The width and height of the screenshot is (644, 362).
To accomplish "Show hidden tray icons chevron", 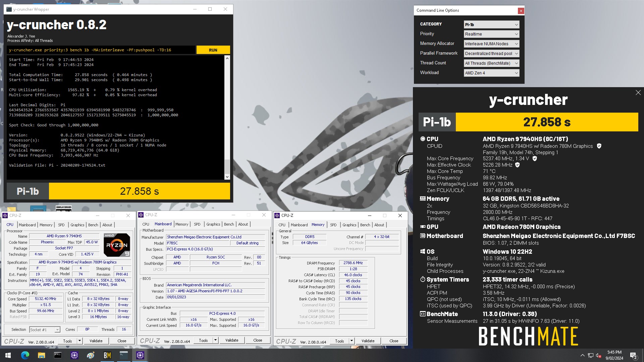I will tap(582, 355).
